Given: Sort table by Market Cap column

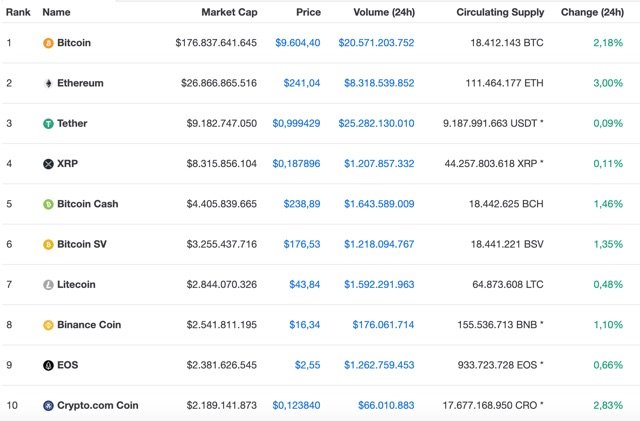Looking at the screenshot, I should click(229, 12).
